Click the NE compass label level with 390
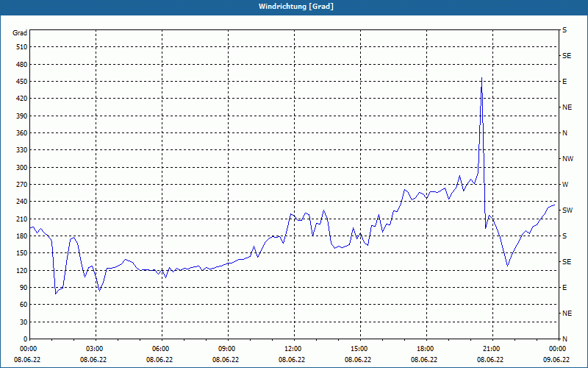 567,107
